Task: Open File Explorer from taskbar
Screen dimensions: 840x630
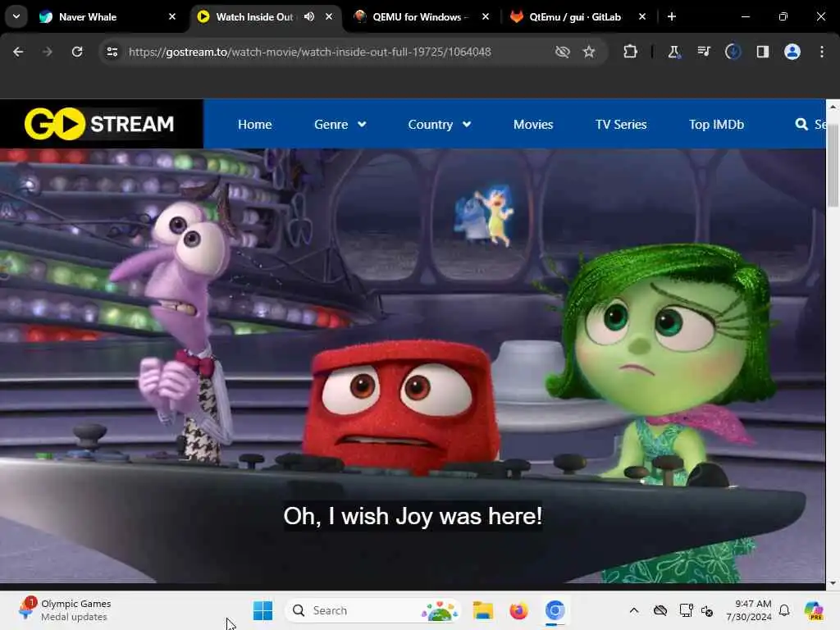Action: tap(482, 610)
